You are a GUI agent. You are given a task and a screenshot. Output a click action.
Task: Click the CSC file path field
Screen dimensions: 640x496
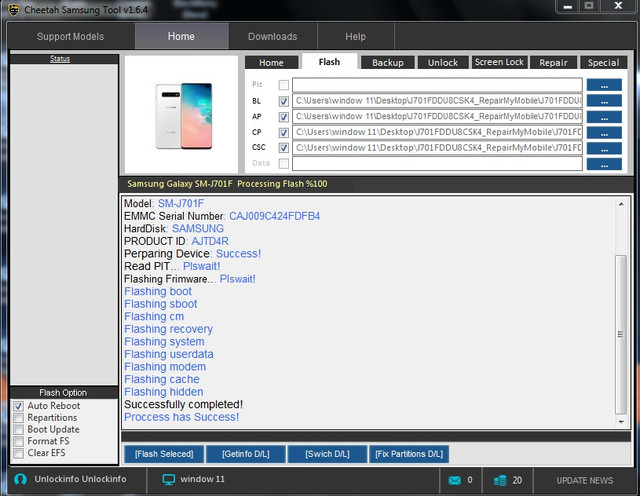pos(437,148)
